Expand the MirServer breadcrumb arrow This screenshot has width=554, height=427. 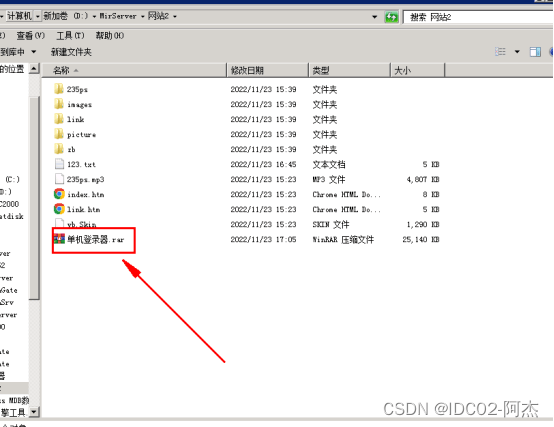tap(142, 17)
